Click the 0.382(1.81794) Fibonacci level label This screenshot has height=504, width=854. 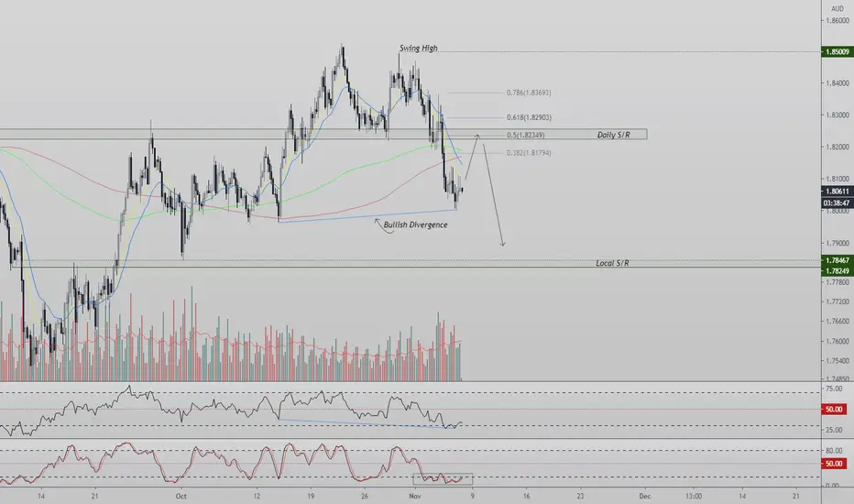[529, 152]
